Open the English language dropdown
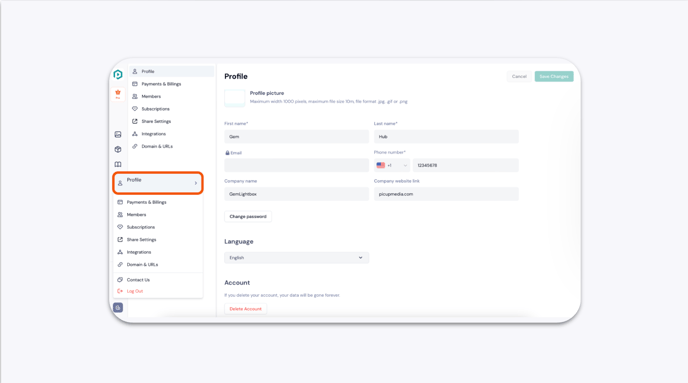The height and width of the screenshot is (383, 688). point(297,258)
